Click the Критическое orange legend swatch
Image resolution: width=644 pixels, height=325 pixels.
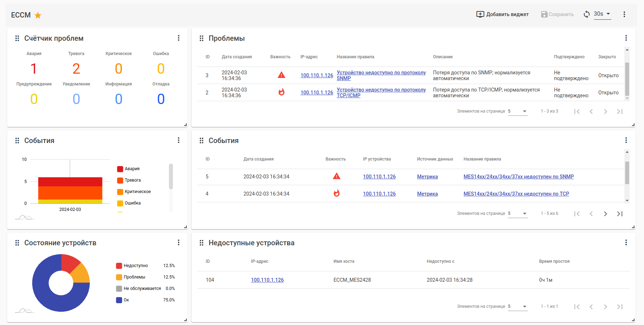pyautogui.click(x=120, y=192)
